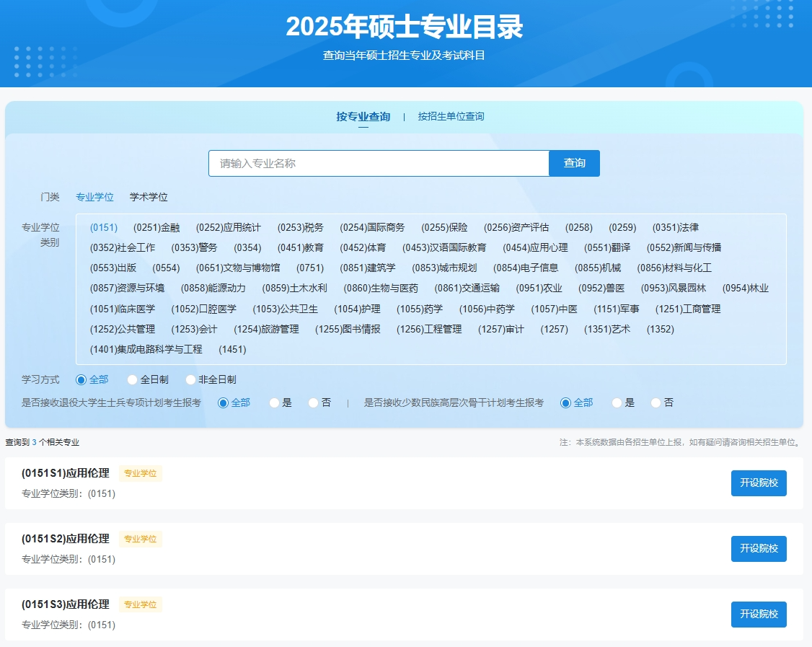The height and width of the screenshot is (647, 812).
Task: Select the 按专业查询 tab
Action: tap(363, 116)
